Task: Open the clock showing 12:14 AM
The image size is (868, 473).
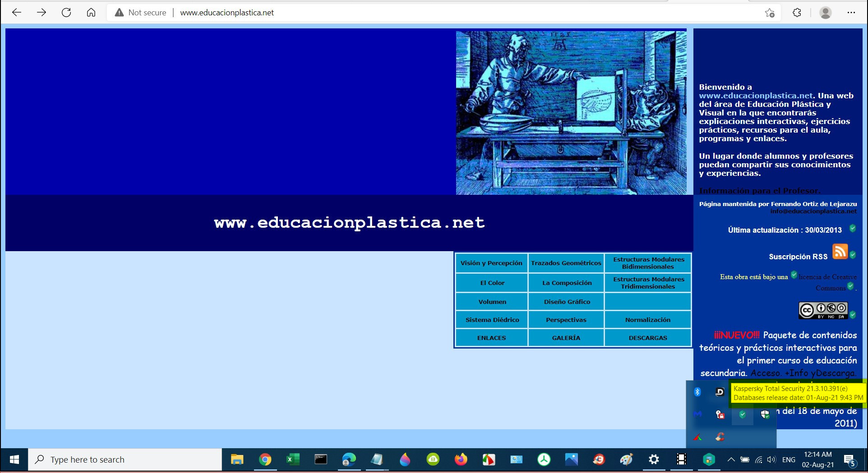Action: [818, 459]
